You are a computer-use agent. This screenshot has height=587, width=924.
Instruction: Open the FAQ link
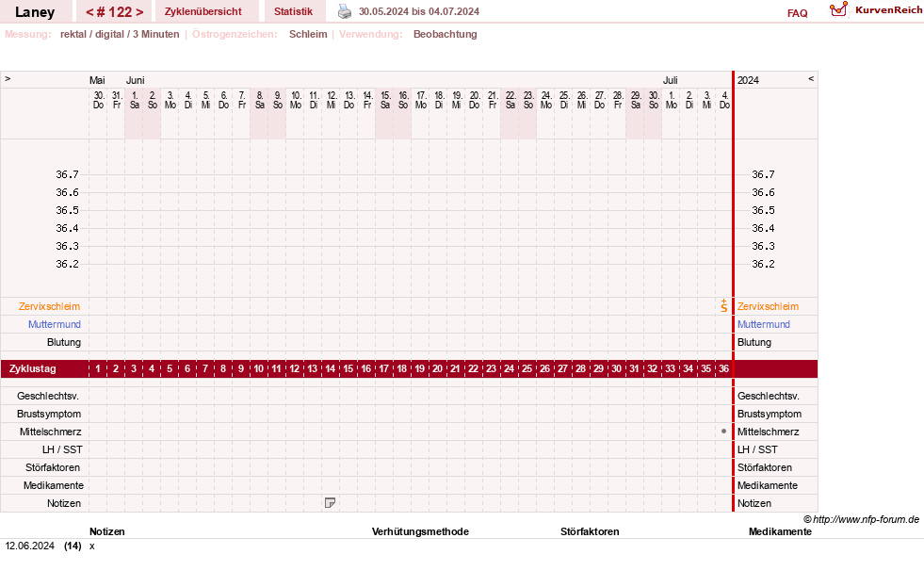pyautogui.click(x=797, y=13)
